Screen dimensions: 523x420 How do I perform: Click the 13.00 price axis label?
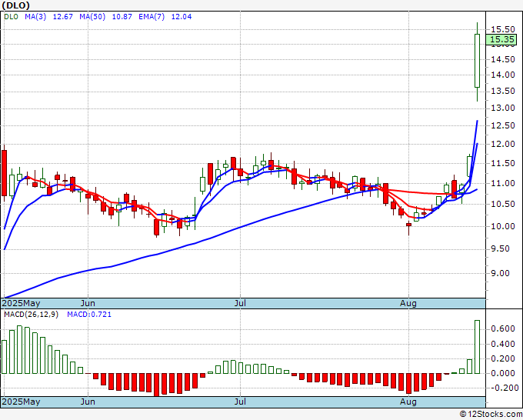point(503,108)
